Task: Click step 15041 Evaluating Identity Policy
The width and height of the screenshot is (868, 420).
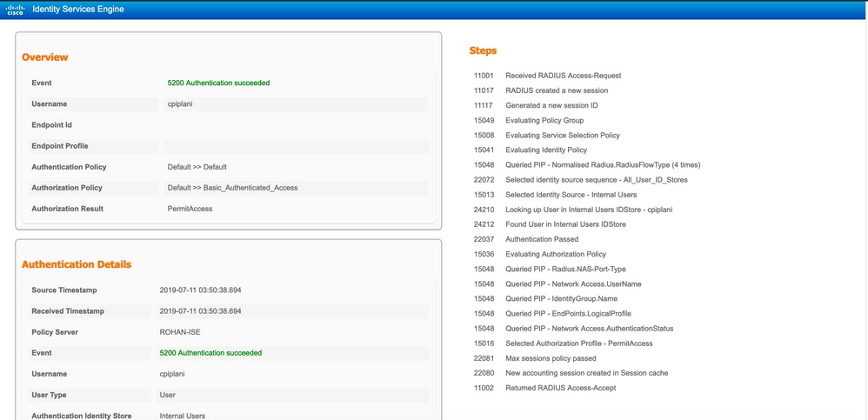Action: point(531,150)
